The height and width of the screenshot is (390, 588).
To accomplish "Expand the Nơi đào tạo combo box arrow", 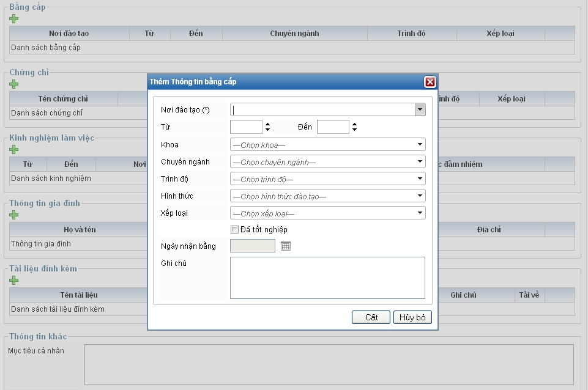I will coord(420,109).
